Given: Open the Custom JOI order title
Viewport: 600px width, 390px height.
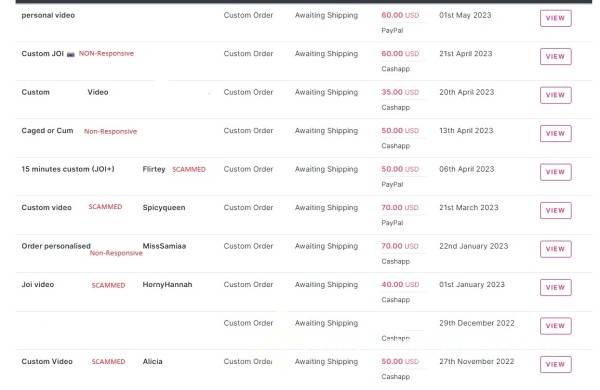Looking at the screenshot, I should point(42,54).
